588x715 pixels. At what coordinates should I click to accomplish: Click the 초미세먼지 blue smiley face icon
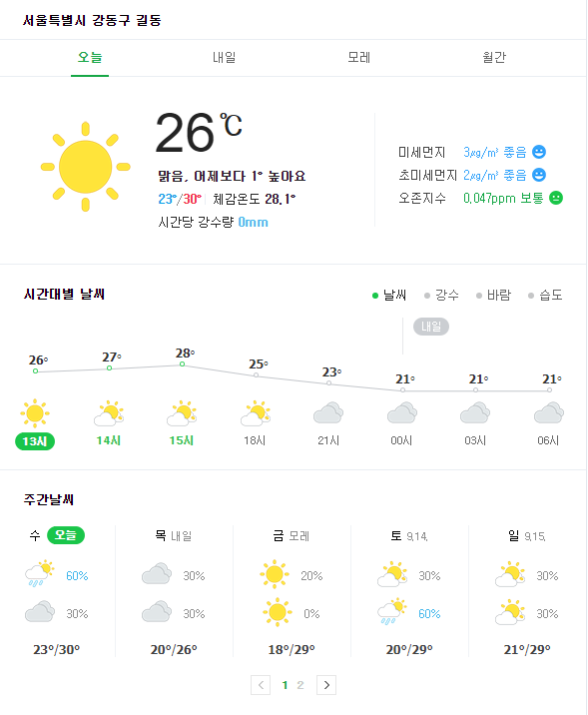(x=539, y=175)
